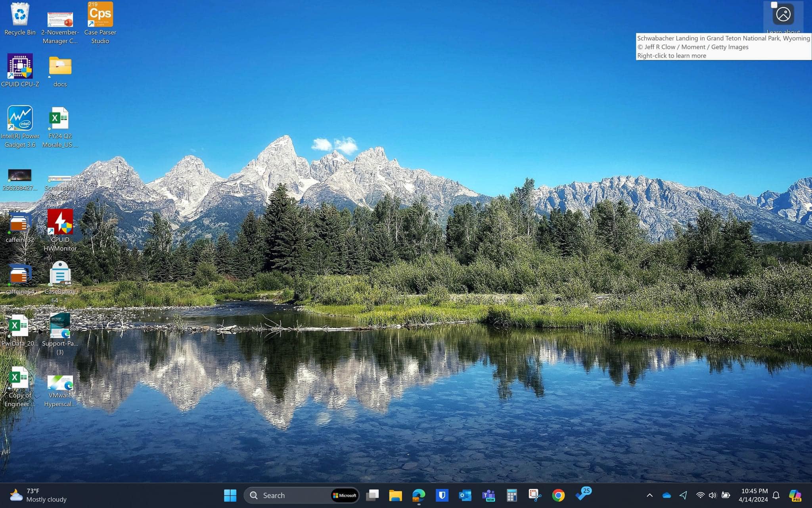This screenshot has height=508, width=812.
Task: Open the notifications bell icon
Action: (776, 495)
